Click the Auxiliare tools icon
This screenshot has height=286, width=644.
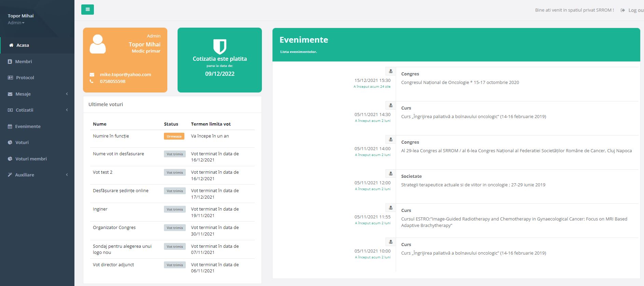coord(10,175)
